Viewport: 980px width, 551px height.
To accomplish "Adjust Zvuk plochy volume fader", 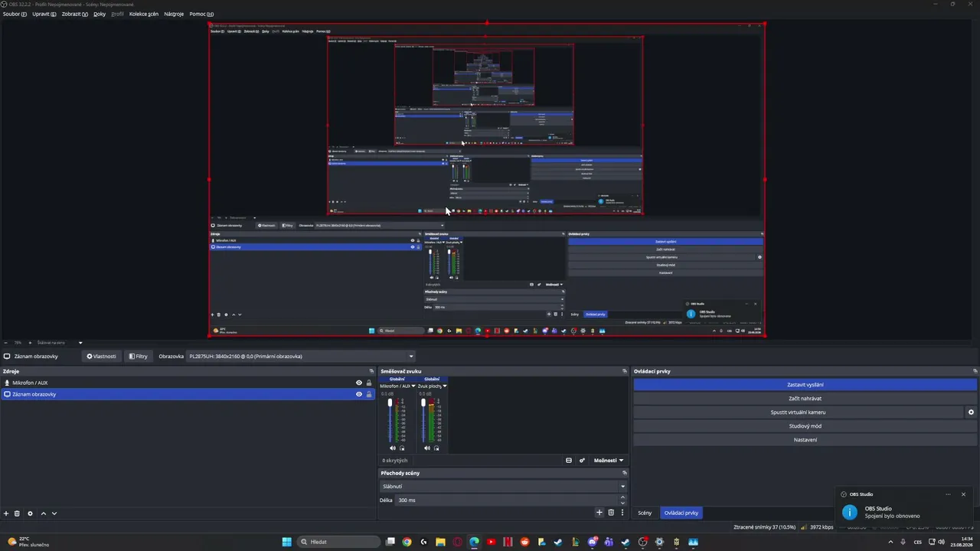I will [423, 403].
